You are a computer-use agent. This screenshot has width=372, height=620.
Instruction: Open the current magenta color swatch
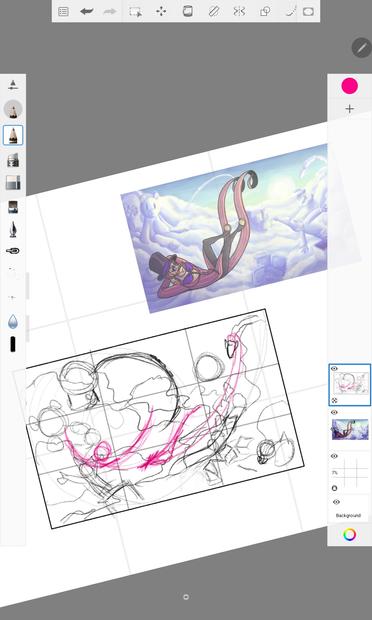pos(349,86)
